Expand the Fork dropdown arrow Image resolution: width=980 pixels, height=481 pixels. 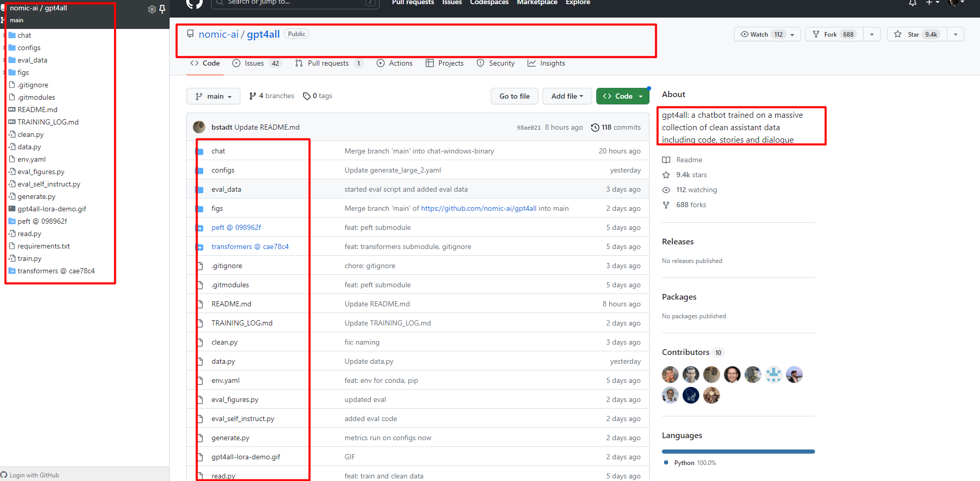pos(872,34)
